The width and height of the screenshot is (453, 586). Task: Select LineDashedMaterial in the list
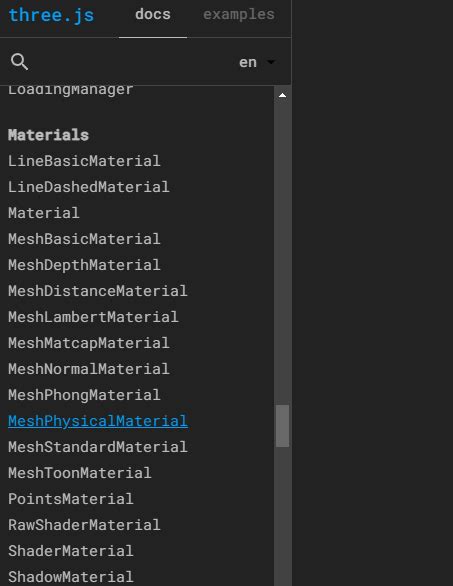[89, 187]
